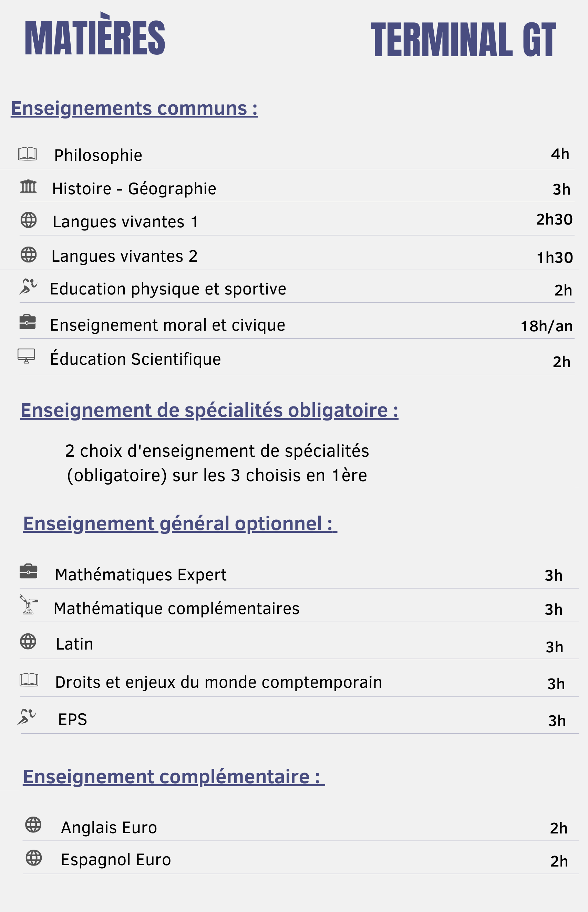Click the briefcase icon beside Mathématiques Expert
Viewport: 588px width, 912px height.
point(28,571)
